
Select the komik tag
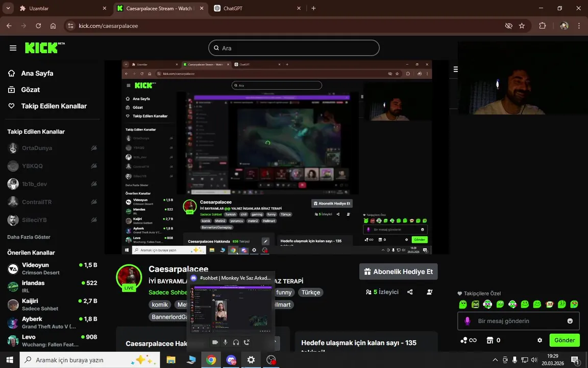[160, 305]
